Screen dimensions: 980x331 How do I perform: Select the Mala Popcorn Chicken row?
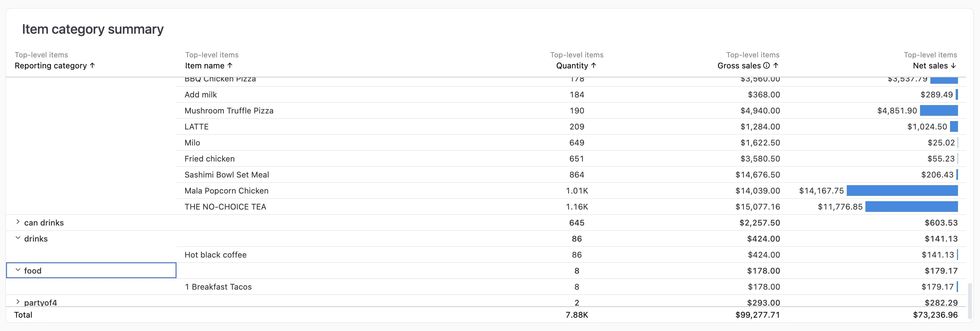coord(226,191)
